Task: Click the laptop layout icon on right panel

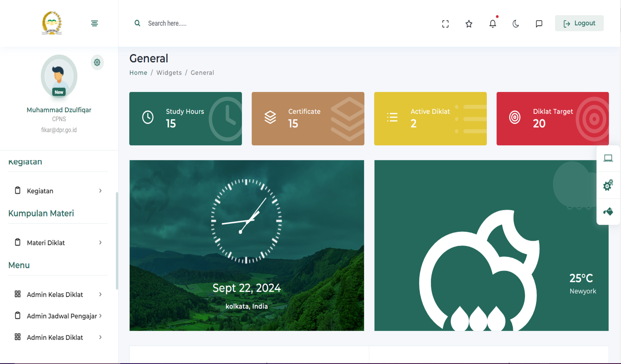Action: click(x=608, y=158)
